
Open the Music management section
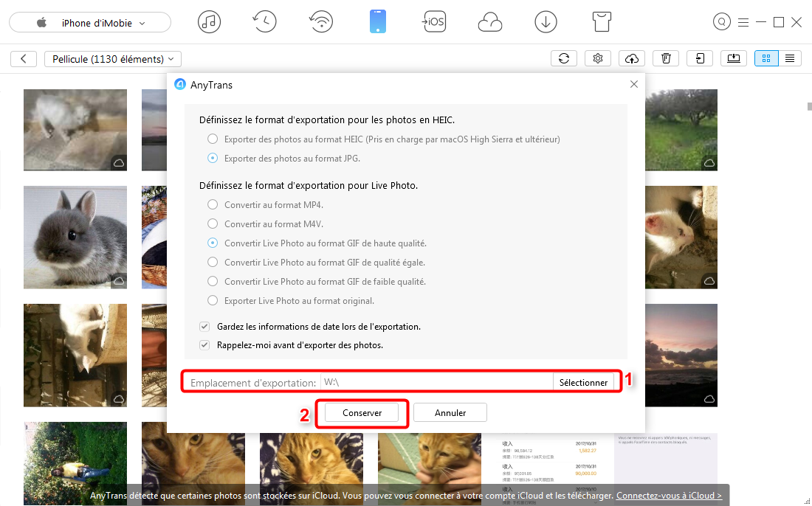209,21
